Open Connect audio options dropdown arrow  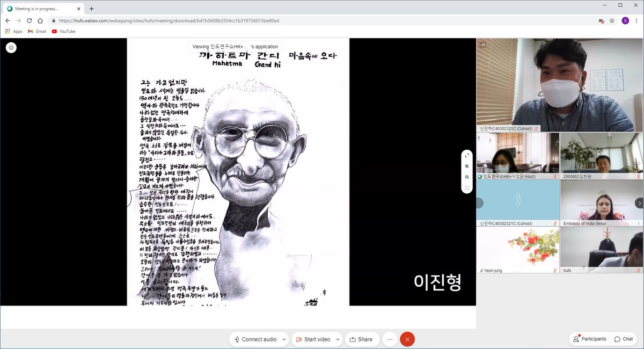coord(284,339)
